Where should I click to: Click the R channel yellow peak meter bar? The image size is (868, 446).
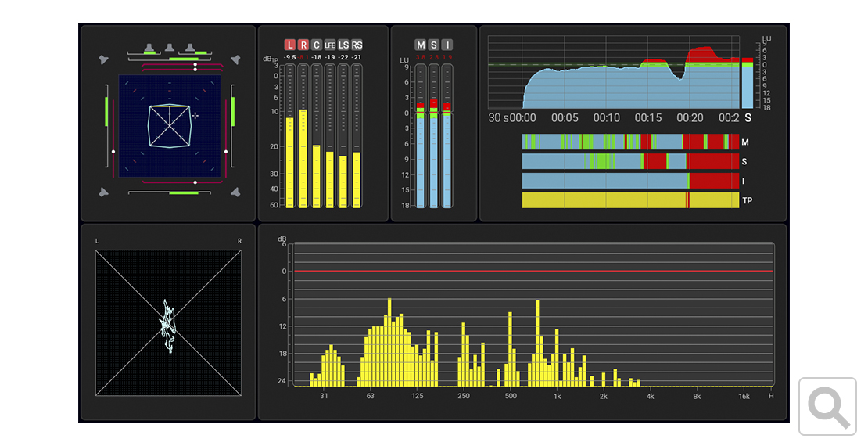pos(303,159)
